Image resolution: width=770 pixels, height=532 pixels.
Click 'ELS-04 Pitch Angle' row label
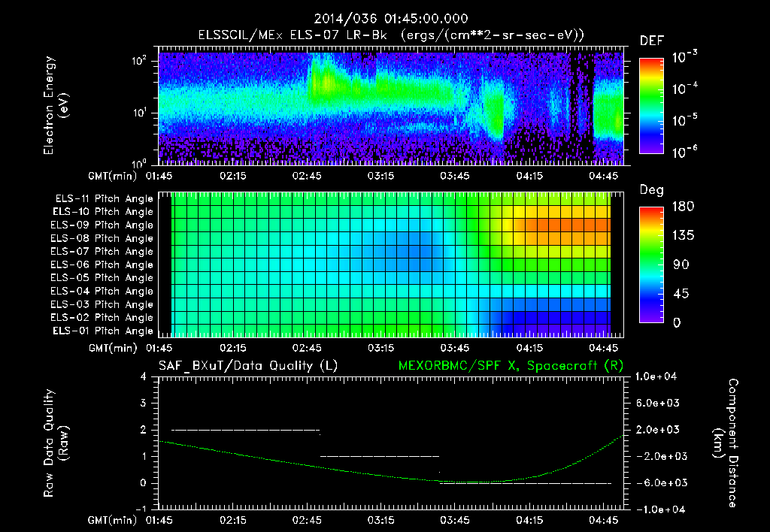click(102, 291)
